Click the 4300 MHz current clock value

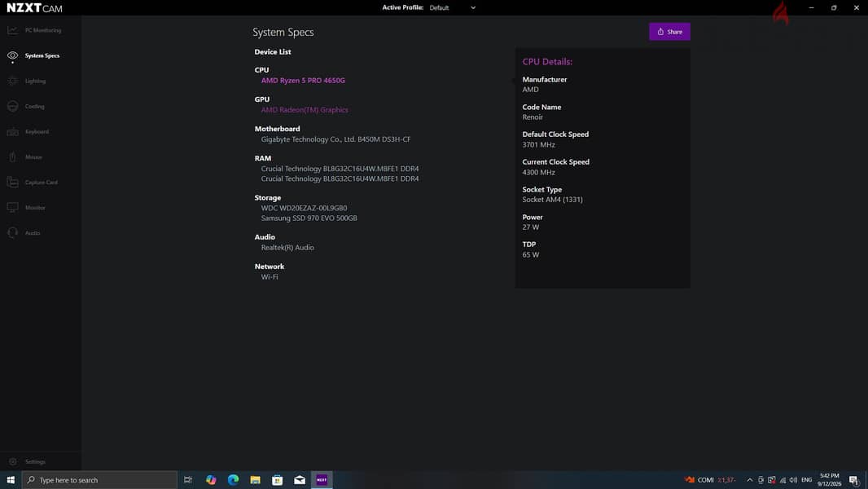click(x=538, y=172)
